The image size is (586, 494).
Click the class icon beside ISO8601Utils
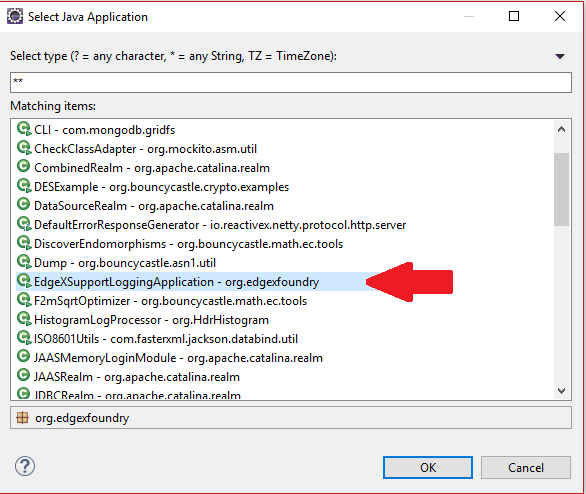pos(24,338)
